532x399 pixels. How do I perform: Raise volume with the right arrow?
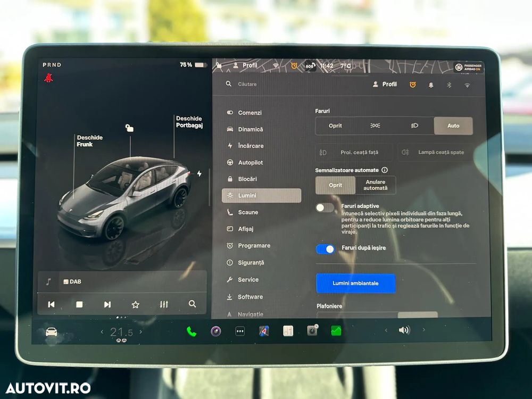pyautogui.click(x=423, y=329)
